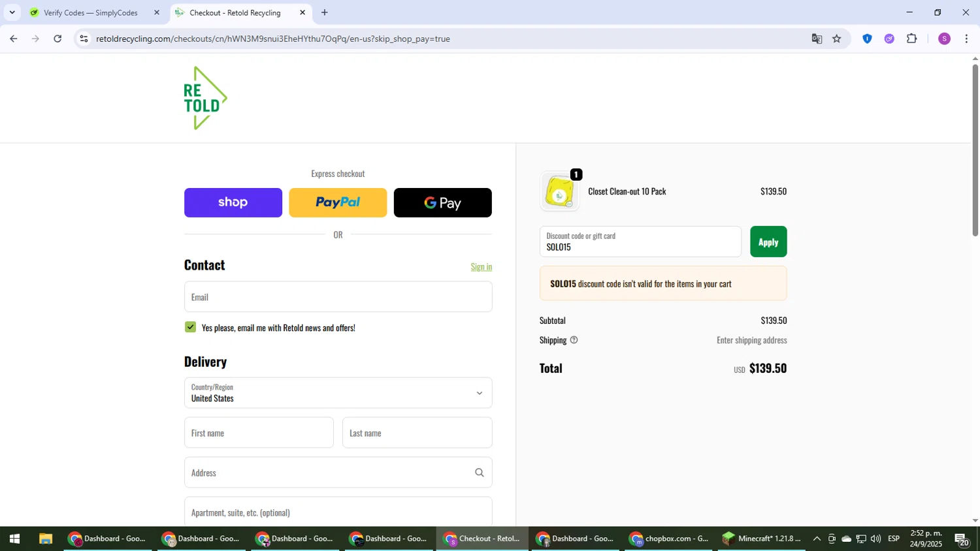Viewport: 980px width, 551px height.
Task: Click the shipping info question icon
Action: coord(574,340)
